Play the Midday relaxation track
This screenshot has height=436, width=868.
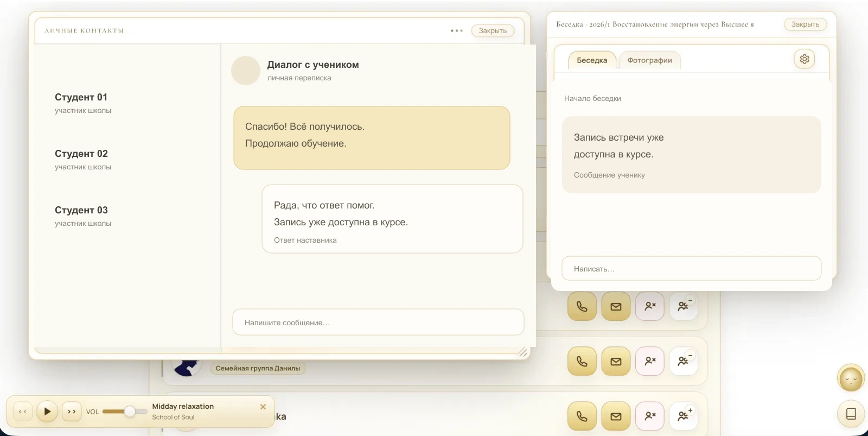pos(47,412)
